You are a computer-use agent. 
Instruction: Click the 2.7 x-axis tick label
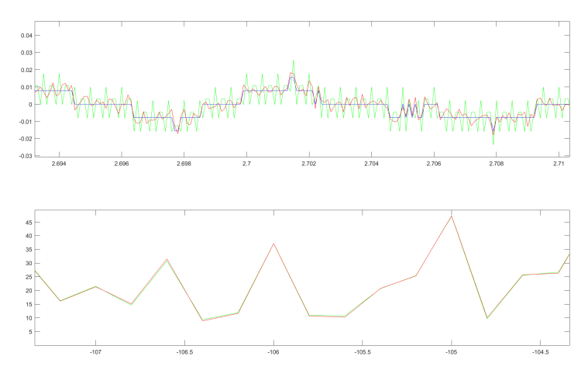point(246,164)
